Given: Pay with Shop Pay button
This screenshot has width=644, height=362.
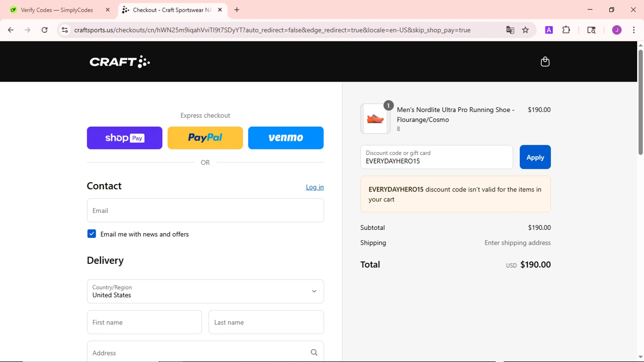Looking at the screenshot, I should (x=125, y=138).
